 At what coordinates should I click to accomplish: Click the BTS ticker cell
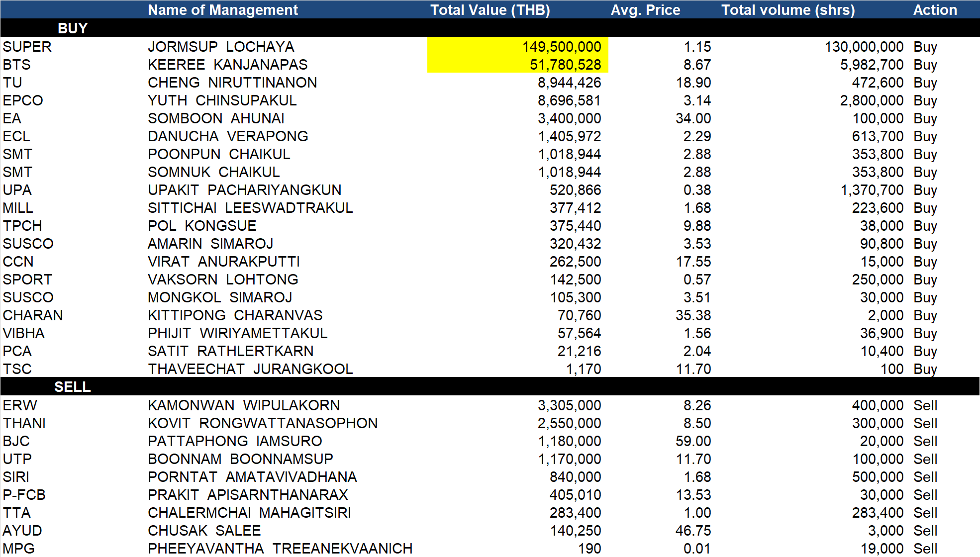click(x=16, y=65)
